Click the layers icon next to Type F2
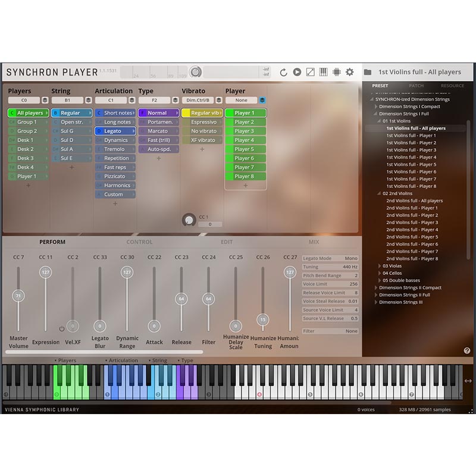This screenshot has width=476, height=476. pyautogui.click(x=175, y=100)
